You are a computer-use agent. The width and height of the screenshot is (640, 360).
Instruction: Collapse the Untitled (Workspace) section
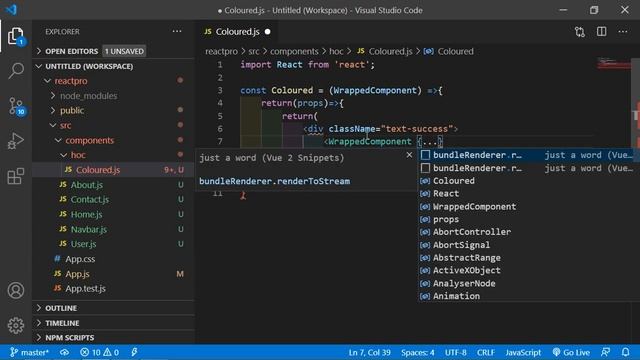coord(113,66)
